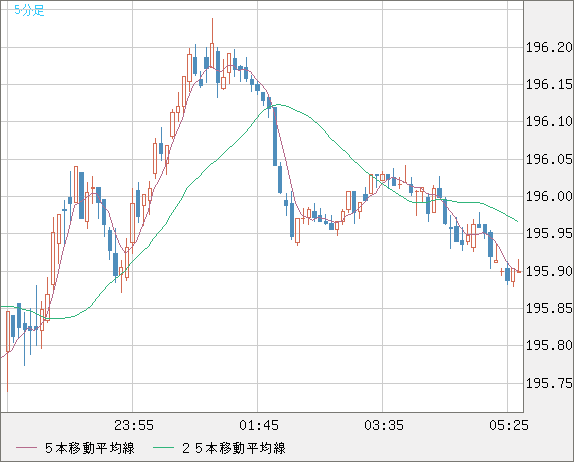Click the 03:35 time axis label
Screen dimensions: 574x462
tap(384, 425)
